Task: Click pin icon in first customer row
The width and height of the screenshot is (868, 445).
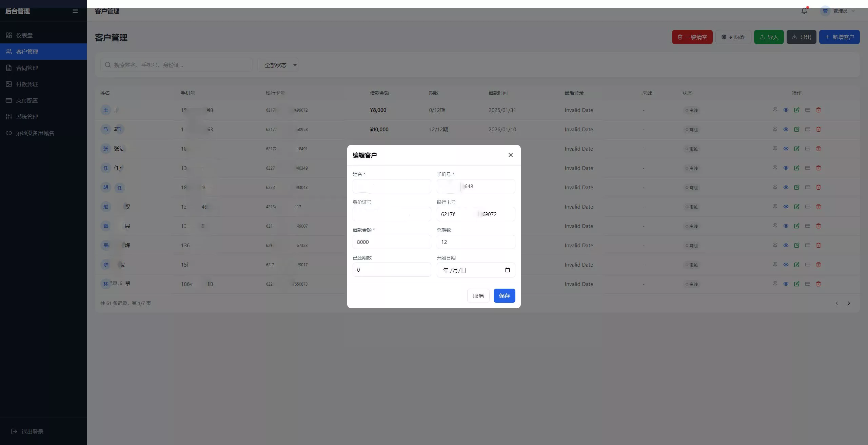Action: pyautogui.click(x=775, y=110)
